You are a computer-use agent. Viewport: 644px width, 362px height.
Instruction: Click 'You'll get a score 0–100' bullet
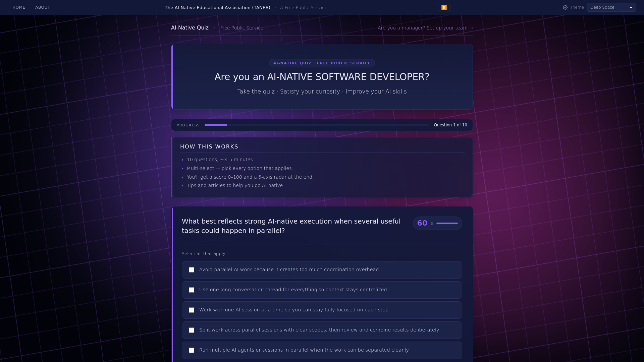(x=250, y=177)
